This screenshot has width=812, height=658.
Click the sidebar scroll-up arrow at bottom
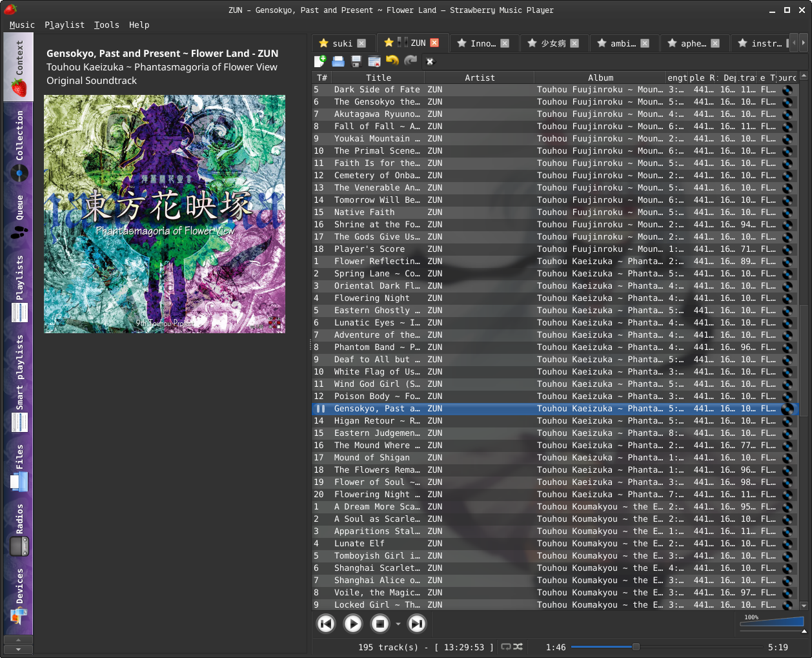coord(18,640)
